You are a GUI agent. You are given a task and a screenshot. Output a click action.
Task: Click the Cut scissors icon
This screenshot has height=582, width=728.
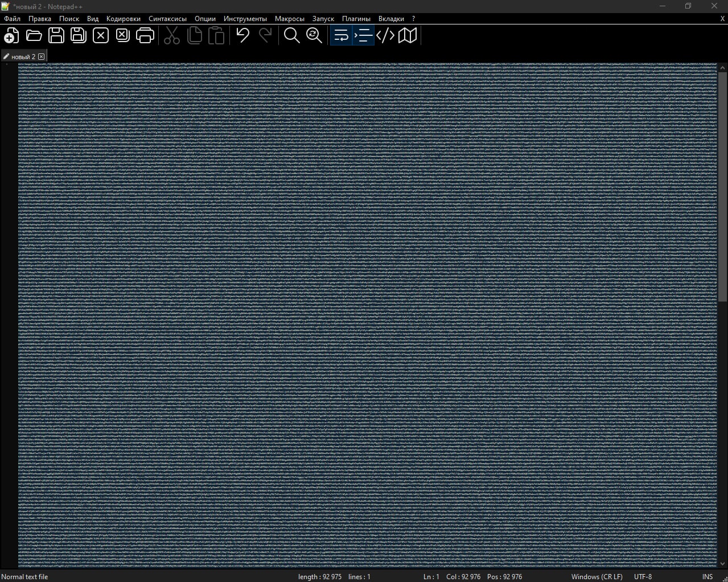(x=172, y=36)
